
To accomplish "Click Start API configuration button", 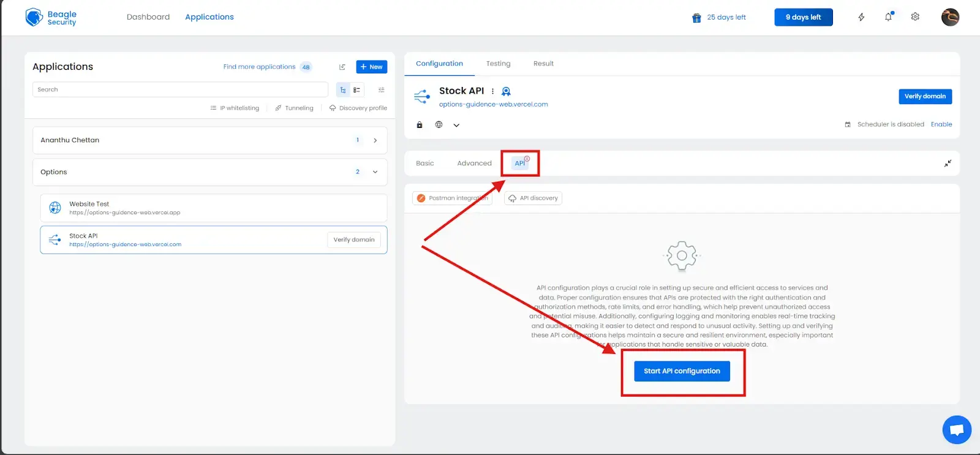I will point(682,371).
